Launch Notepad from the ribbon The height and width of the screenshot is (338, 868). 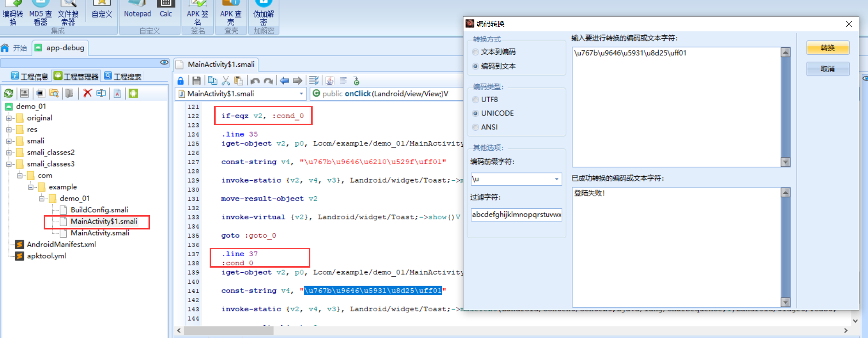point(137,10)
